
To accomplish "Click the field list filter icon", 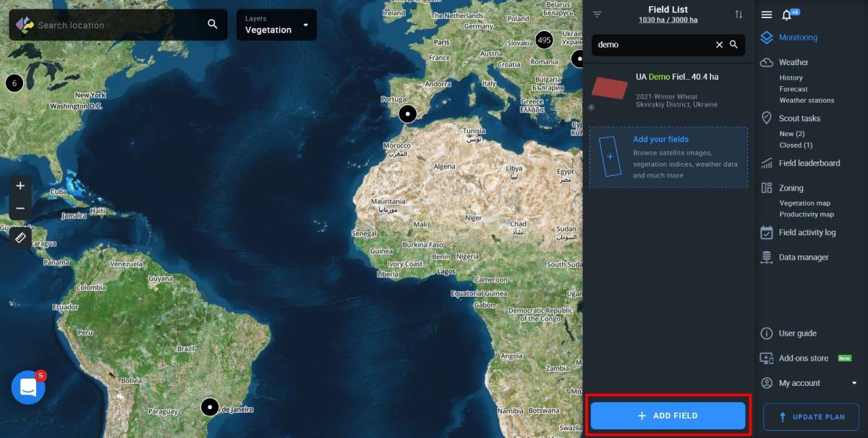I will click(x=597, y=14).
